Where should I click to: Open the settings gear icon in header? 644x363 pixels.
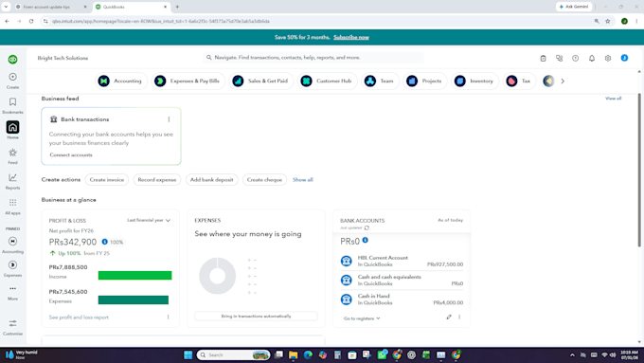pos(608,59)
